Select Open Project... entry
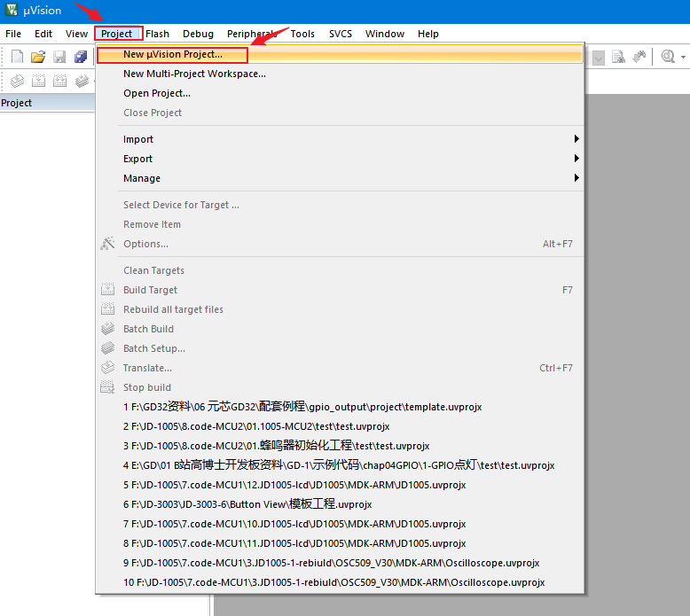 click(x=340, y=93)
